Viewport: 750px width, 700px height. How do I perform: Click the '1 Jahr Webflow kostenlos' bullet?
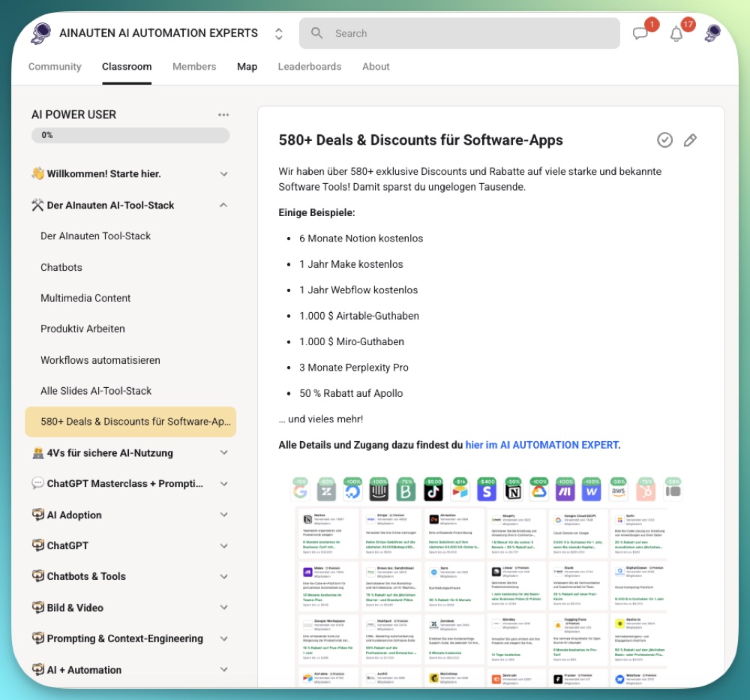click(x=358, y=290)
